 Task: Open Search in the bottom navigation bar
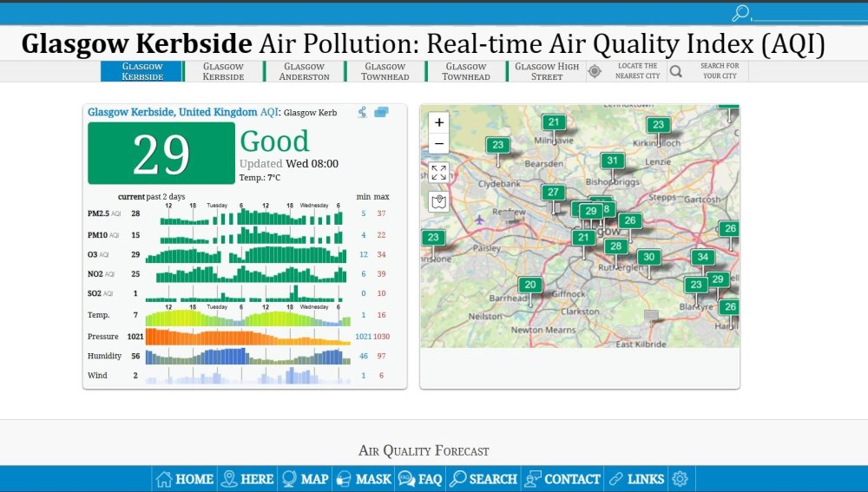tap(483, 479)
